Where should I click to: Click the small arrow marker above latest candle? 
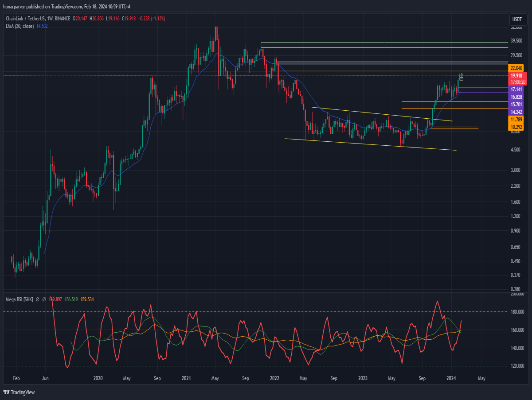point(462,74)
